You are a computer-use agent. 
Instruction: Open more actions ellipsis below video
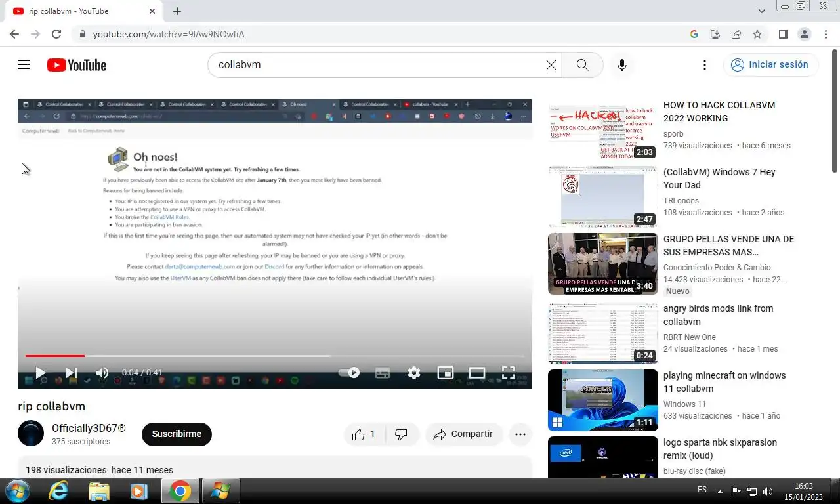pos(520,434)
